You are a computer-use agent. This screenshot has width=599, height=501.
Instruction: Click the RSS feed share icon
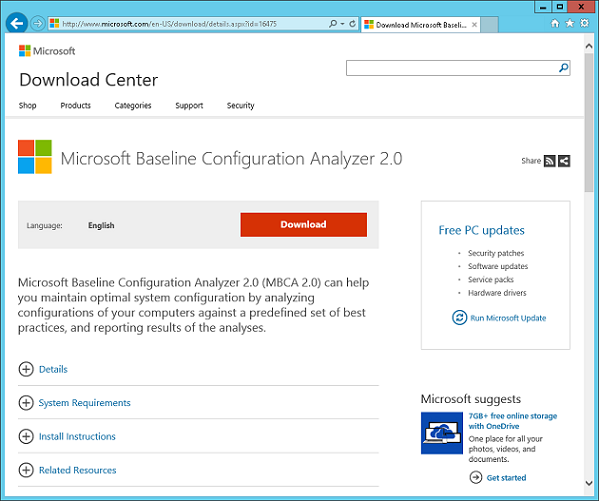tap(550, 161)
